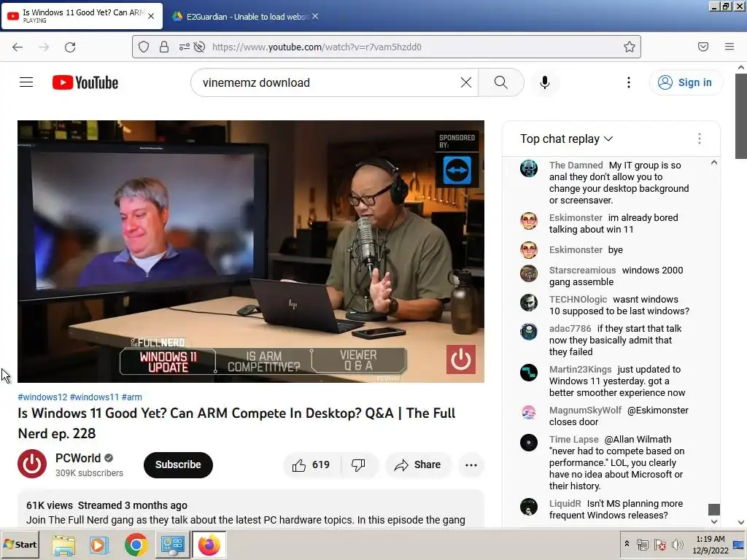Open the Action Center flag tray icon
This screenshot has width=747, height=560.
coord(659,545)
